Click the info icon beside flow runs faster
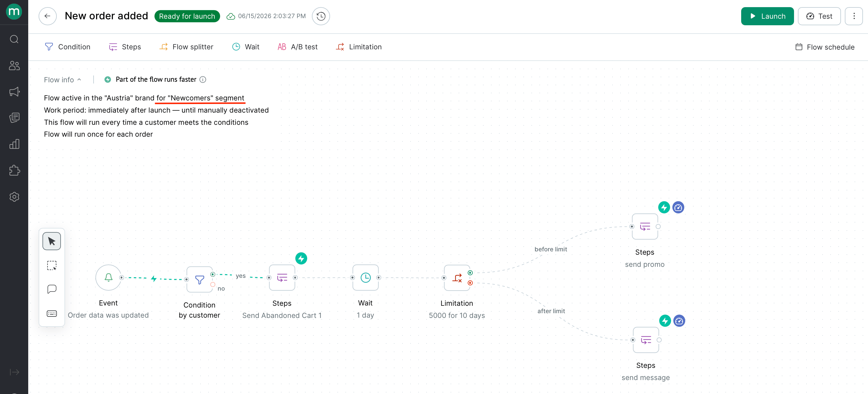 pyautogui.click(x=203, y=80)
